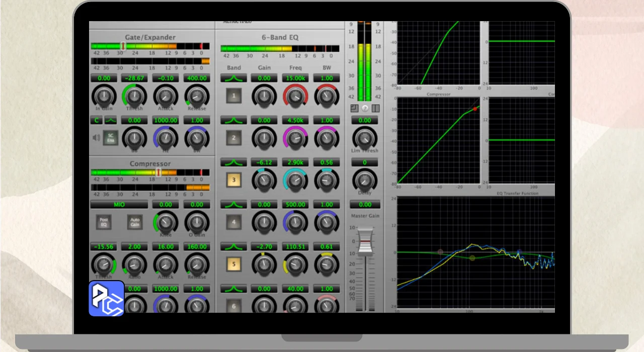Enable EQ band 1
The image size is (644, 352).
(x=234, y=96)
